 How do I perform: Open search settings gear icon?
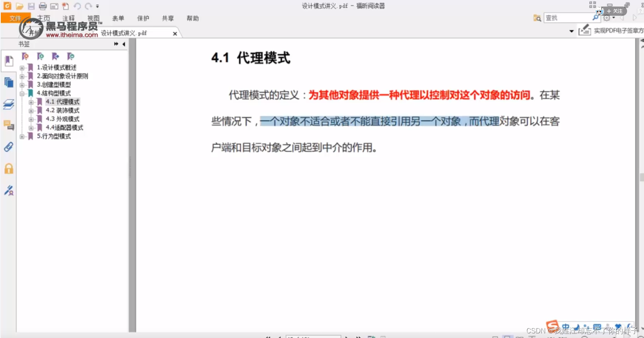click(607, 18)
